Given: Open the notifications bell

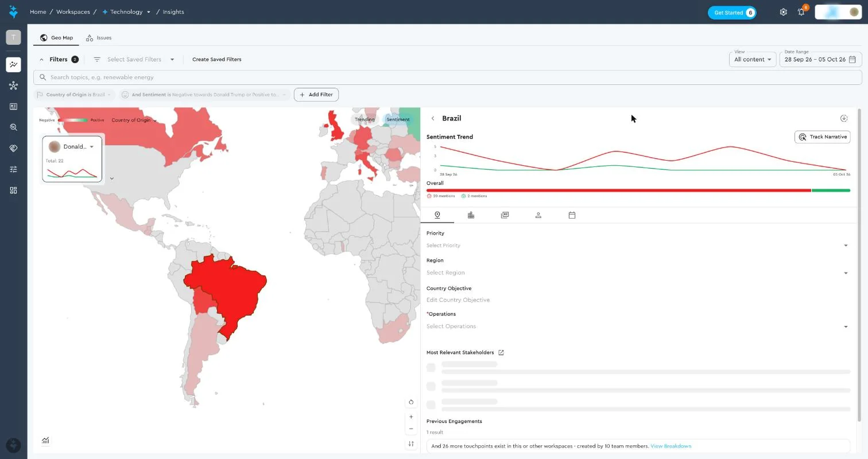Looking at the screenshot, I should point(801,12).
